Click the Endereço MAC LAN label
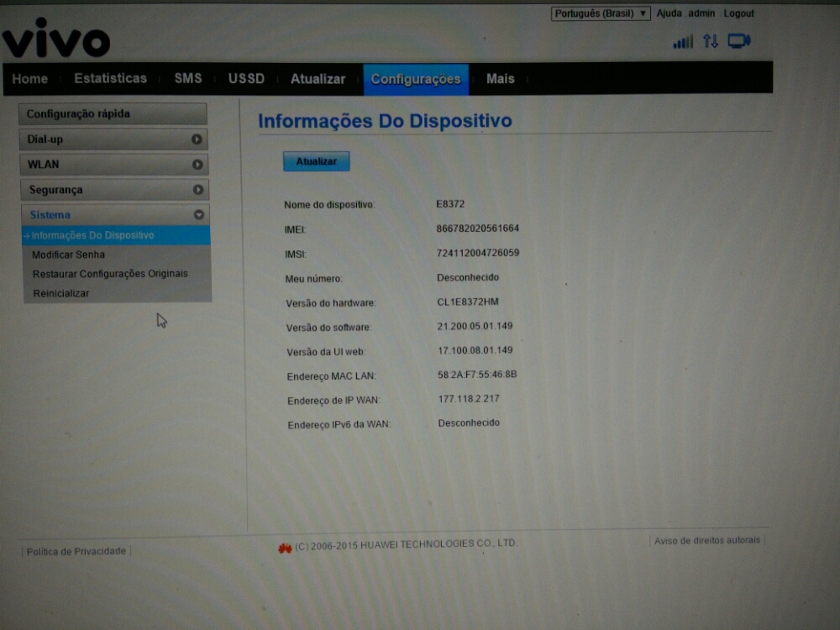Image resolution: width=840 pixels, height=630 pixels. pos(332,376)
